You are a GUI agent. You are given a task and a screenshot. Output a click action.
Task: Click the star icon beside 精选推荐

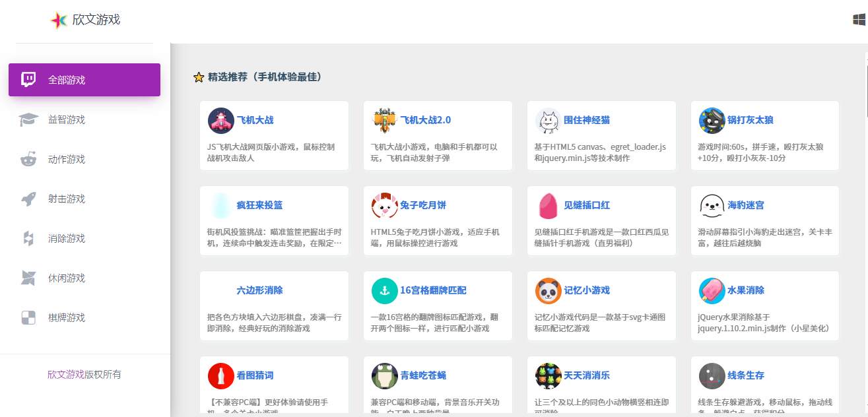point(199,77)
